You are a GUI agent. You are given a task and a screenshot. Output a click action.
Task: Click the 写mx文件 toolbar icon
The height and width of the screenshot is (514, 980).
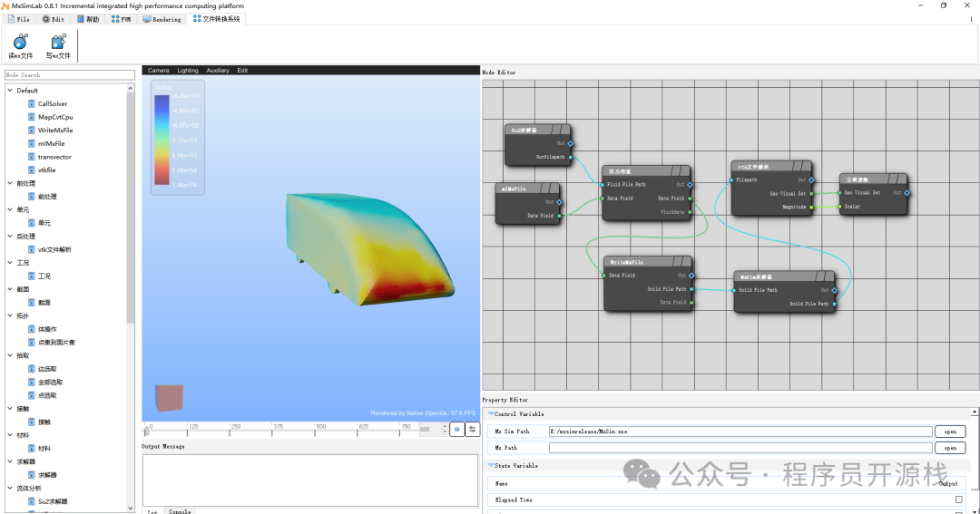click(x=58, y=42)
